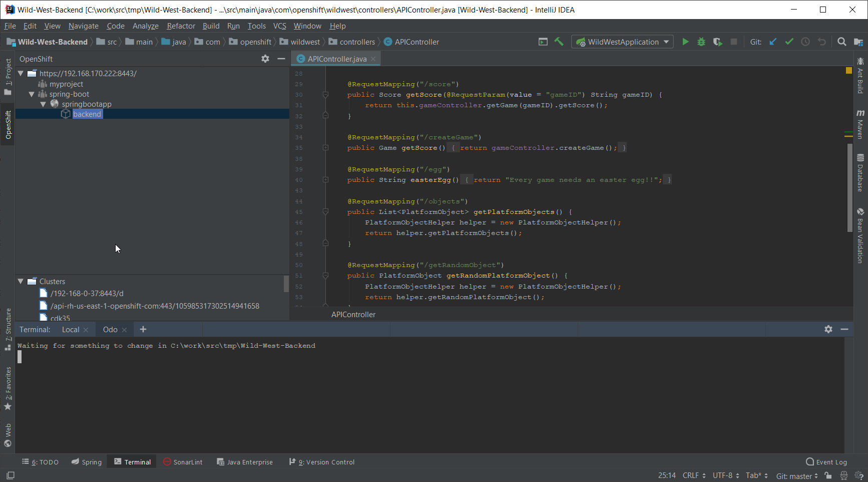Open Search Everywhere magnifier icon
Image resolution: width=868 pixels, height=482 pixels.
tap(842, 42)
